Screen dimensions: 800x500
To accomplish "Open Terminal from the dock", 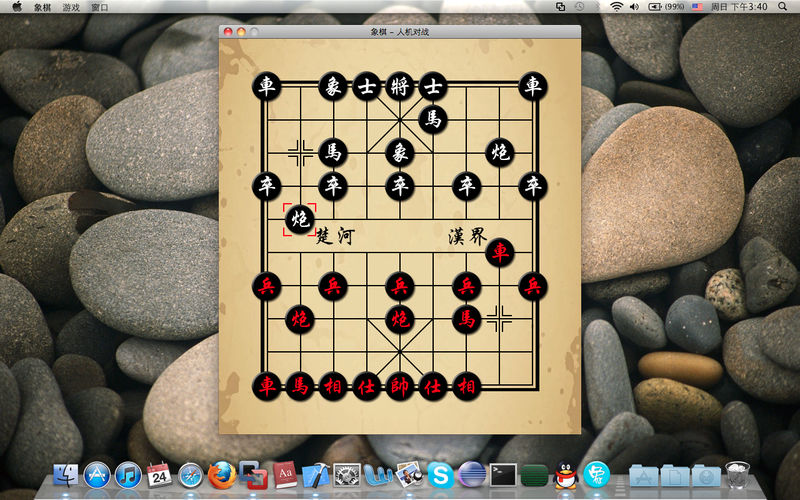I will click(503, 475).
